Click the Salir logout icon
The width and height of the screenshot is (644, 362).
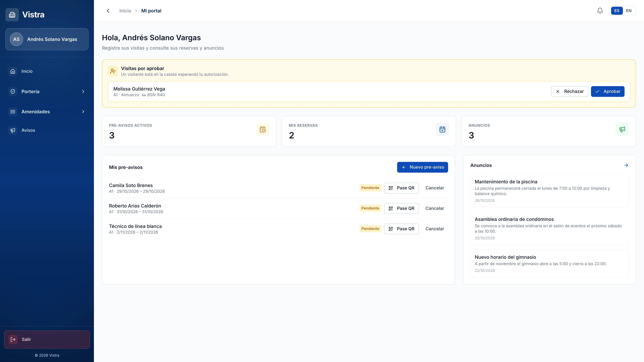tap(13, 339)
